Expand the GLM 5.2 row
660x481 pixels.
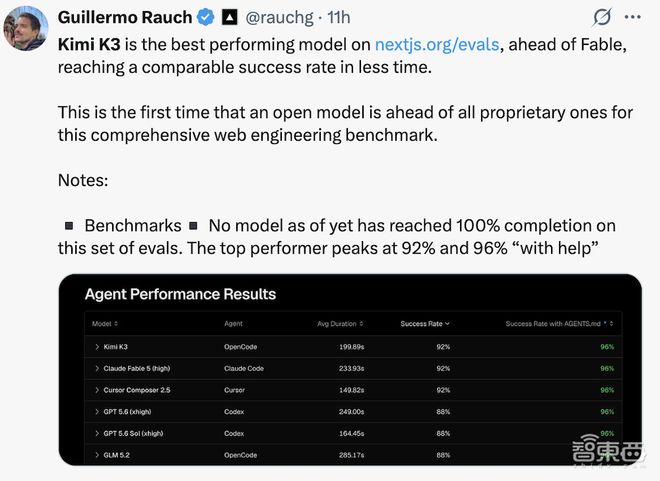click(97, 455)
